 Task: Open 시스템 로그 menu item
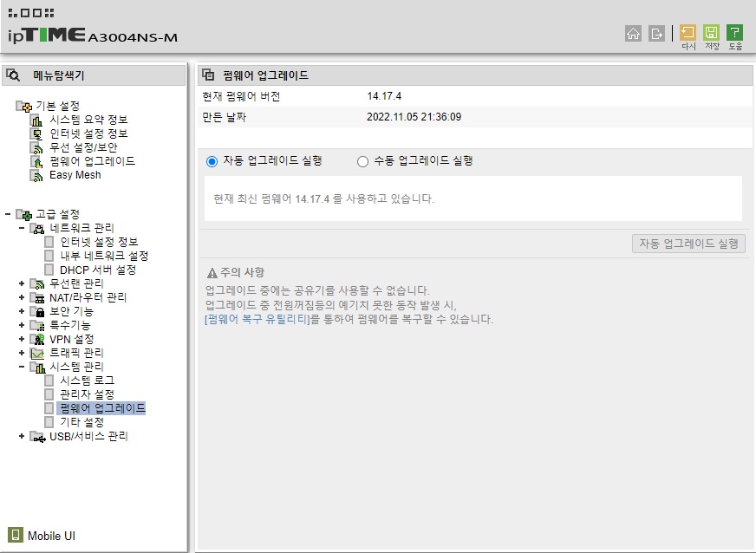point(88,381)
